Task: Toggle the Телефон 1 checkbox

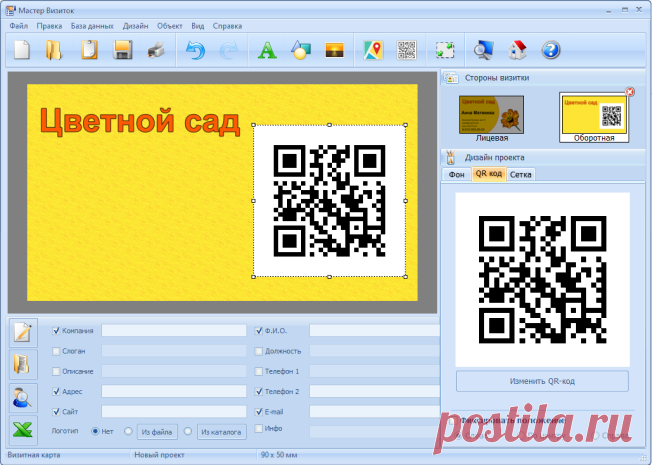Action: click(259, 371)
